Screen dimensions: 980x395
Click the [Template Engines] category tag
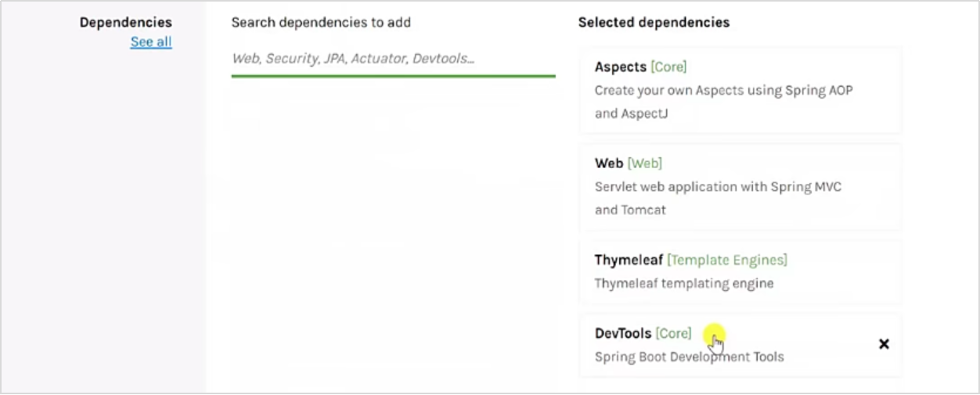[727, 260]
